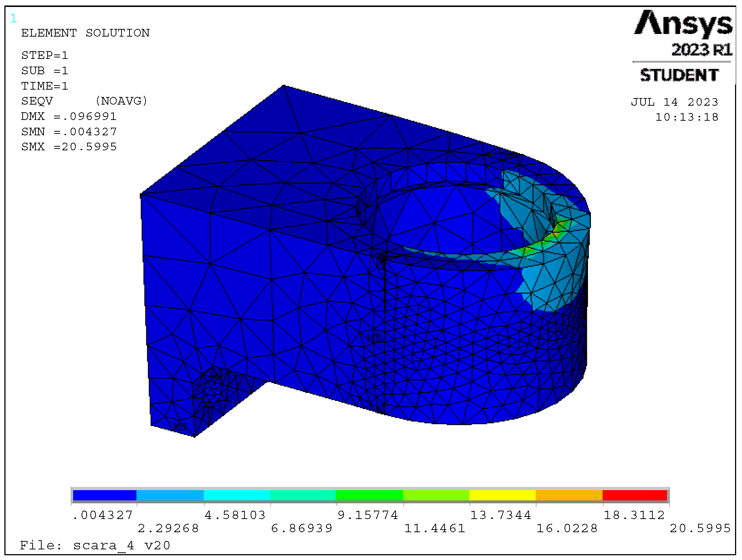
Task: Click the SMX =20.5995 value
Action: 69,147
